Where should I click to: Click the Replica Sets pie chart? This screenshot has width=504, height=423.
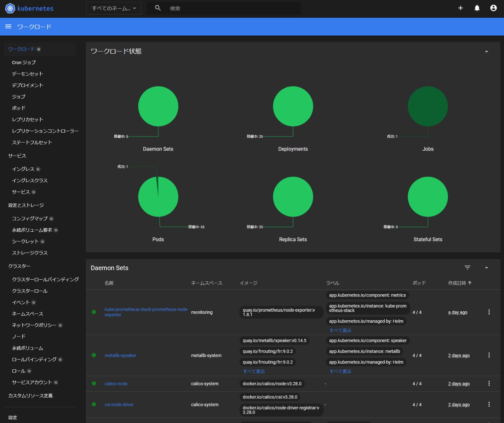click(x=293, y=197)
